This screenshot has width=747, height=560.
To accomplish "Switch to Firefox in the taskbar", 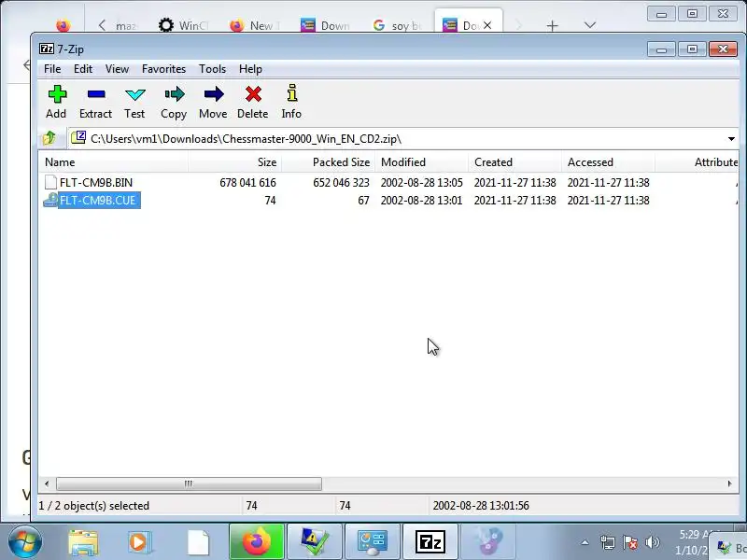I will [x=256, y=541].
